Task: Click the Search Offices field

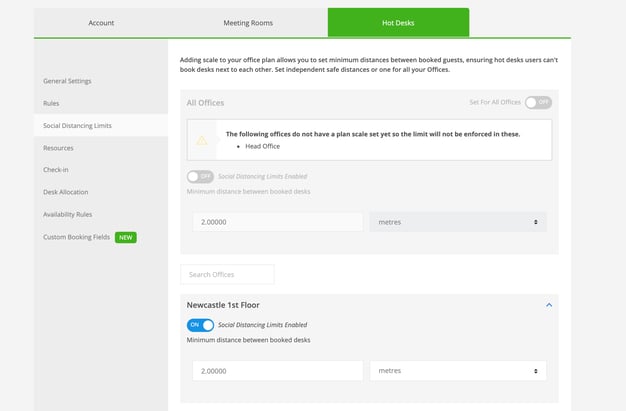Action: (x=227, y=274)
